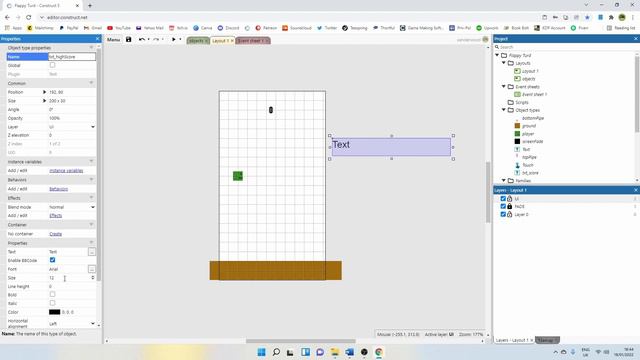Click the Layer 0 lock icon
The width and height of the screenshot is (640, 360).
(509, 214)
